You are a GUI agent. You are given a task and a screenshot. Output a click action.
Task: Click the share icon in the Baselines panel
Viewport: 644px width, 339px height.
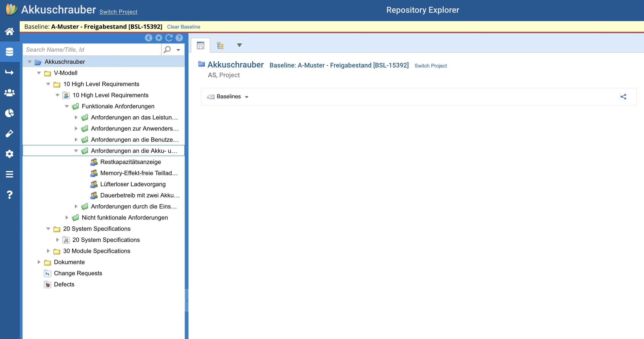click(x=623, y=97)
